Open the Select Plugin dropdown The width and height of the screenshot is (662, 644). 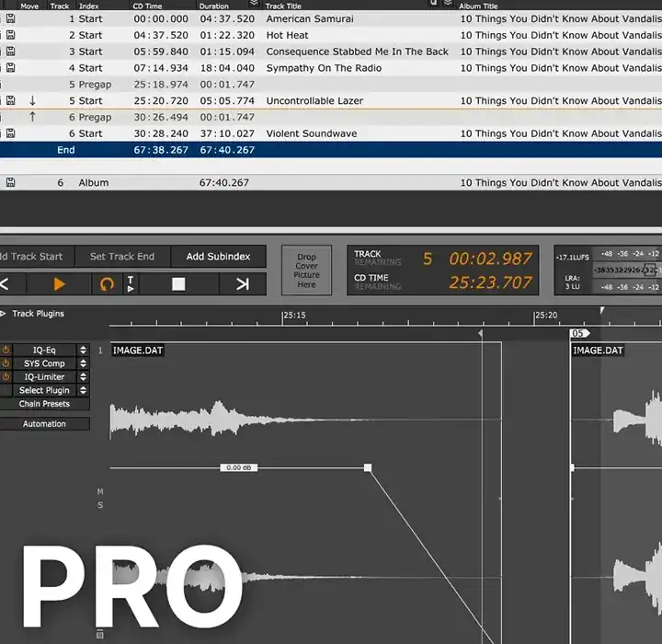tap(44, 390)
